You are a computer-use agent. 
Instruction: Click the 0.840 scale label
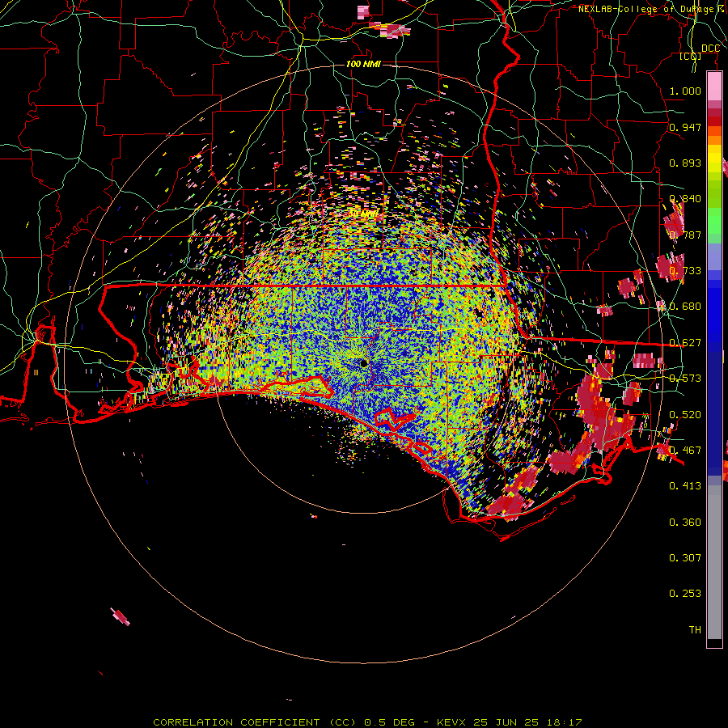685,199
